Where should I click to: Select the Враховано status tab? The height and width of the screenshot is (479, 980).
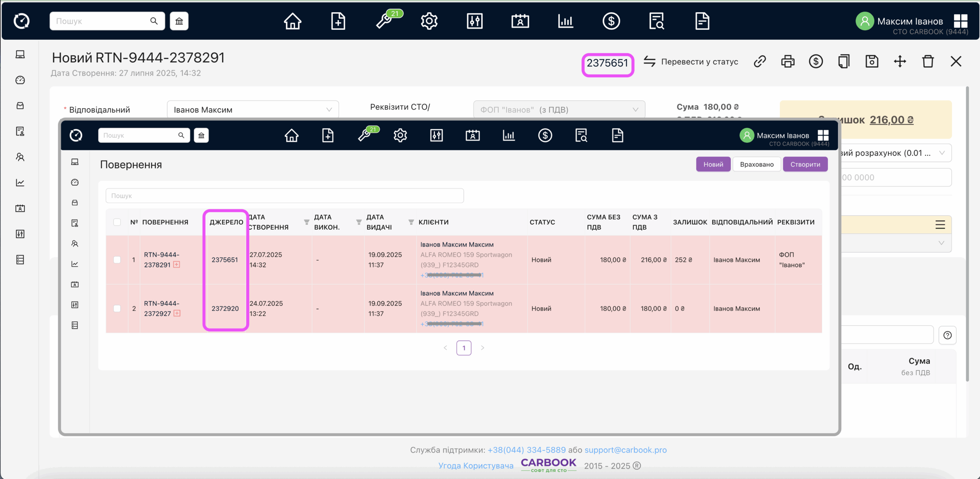point(756,164)
